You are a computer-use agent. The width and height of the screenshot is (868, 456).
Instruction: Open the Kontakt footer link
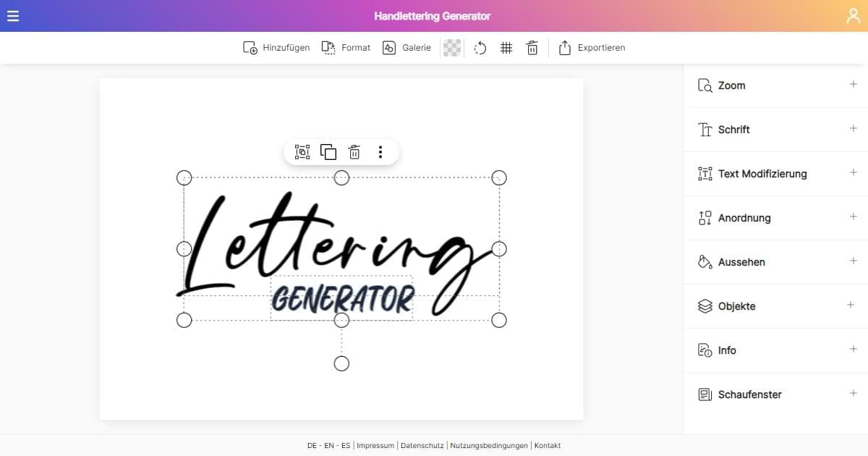tap(548, 446)
